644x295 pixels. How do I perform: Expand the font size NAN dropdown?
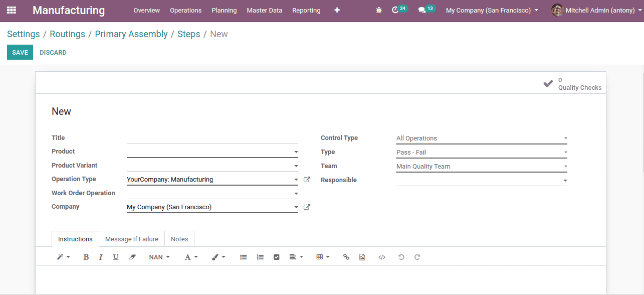159,257
